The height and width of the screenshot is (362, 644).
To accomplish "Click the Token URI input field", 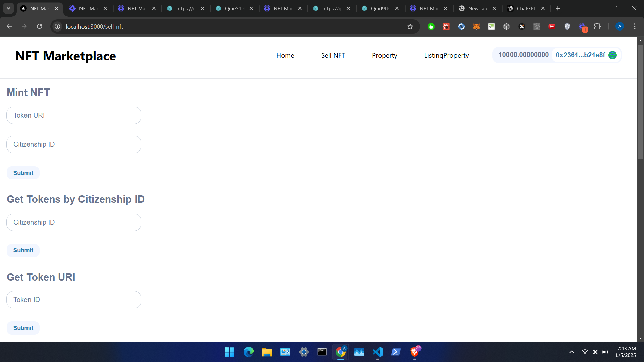I will (x=74, y=115).
